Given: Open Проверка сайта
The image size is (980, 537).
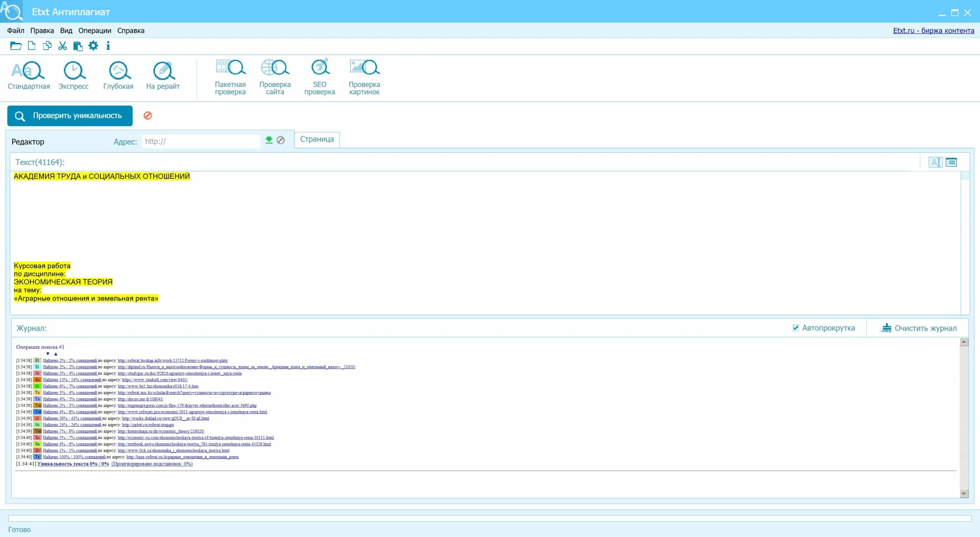Looking at the screenshot, I should pyautogui.click(x=275, y=77).
